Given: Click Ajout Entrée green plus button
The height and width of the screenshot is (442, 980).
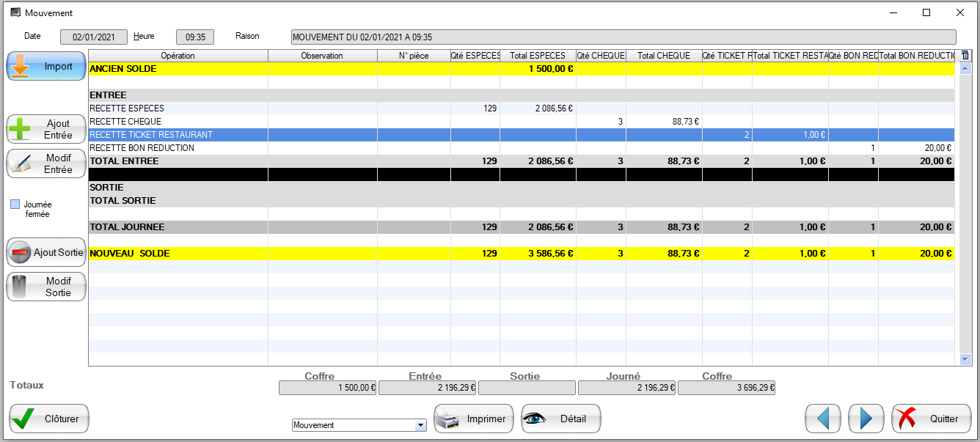Looking at the screenshot, I should tap(46, 129).
